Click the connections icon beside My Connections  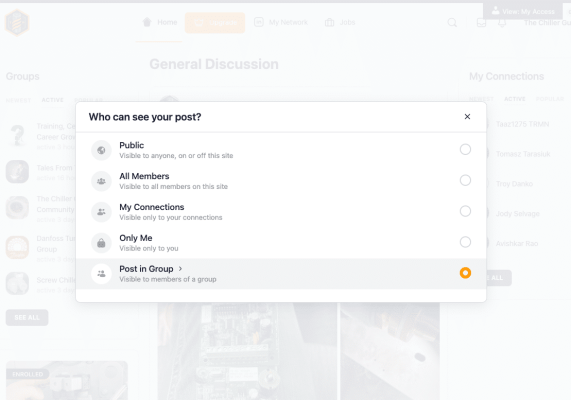[101, 212]
